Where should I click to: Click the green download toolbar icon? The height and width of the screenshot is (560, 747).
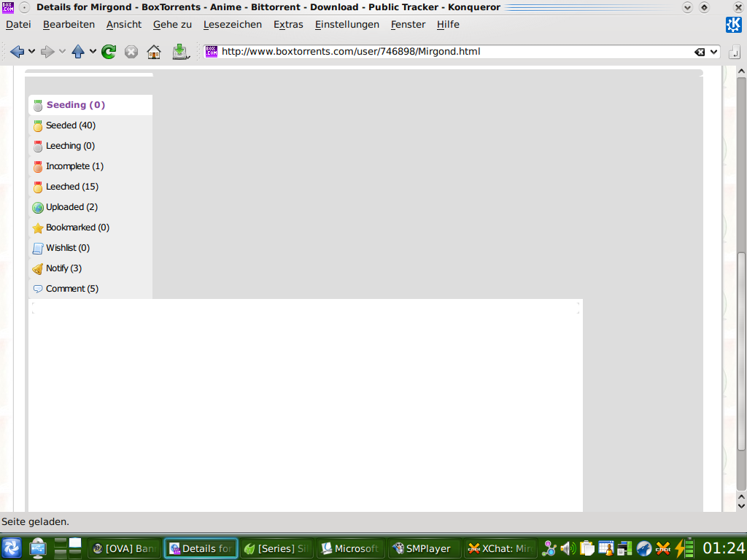point(180,52)
